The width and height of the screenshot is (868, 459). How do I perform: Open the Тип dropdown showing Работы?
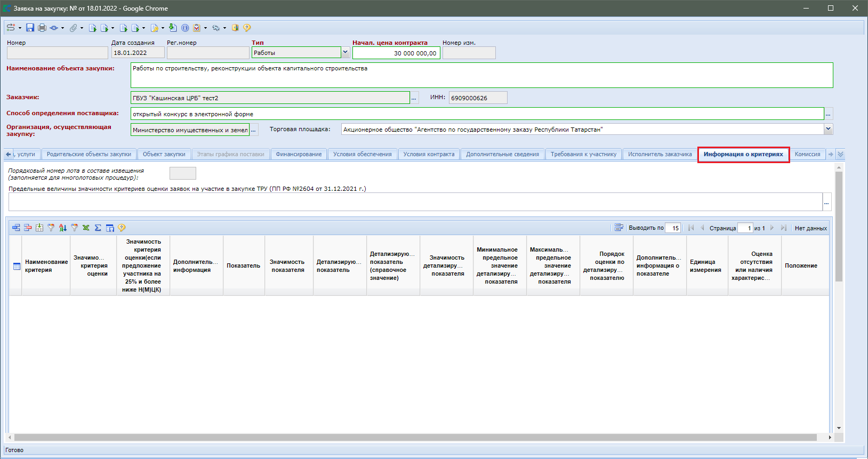coord(345,53)
